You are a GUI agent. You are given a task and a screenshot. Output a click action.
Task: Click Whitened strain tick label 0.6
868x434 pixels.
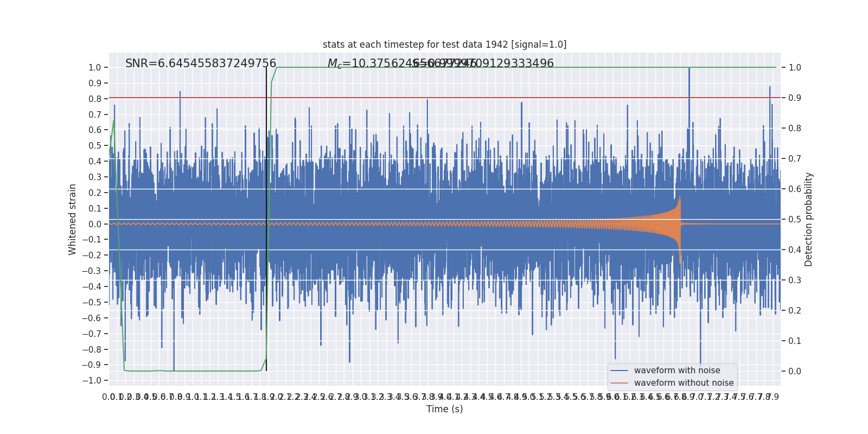point(95,130)
